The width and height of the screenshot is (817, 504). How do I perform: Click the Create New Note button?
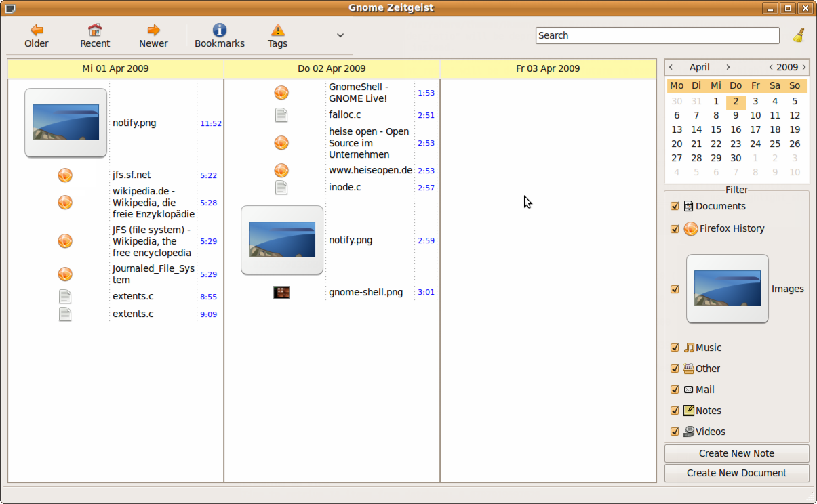[736, 453]
